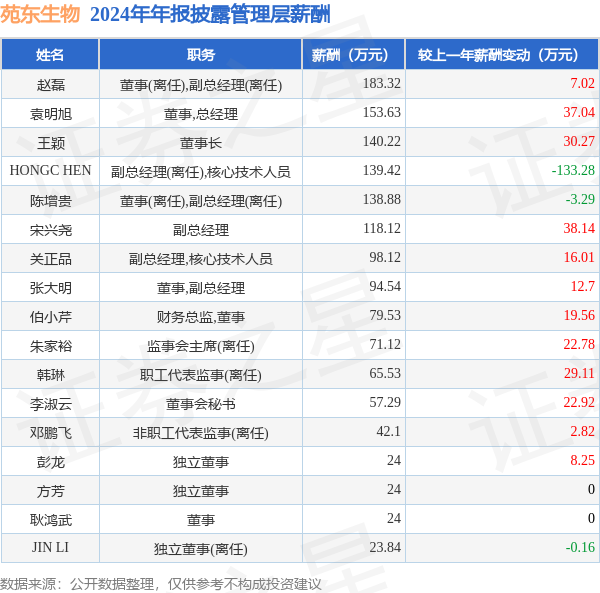Click the position 非职工代表监事(离任)
600x593 pixels.
coord(201,433)
